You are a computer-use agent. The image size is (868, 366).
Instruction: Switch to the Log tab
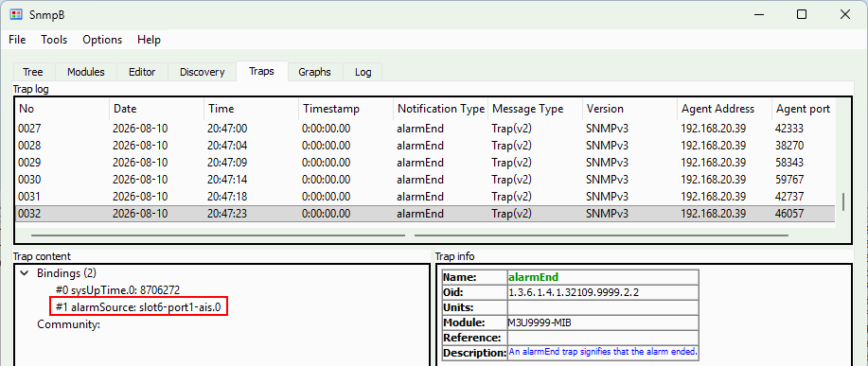click(363, 72)
